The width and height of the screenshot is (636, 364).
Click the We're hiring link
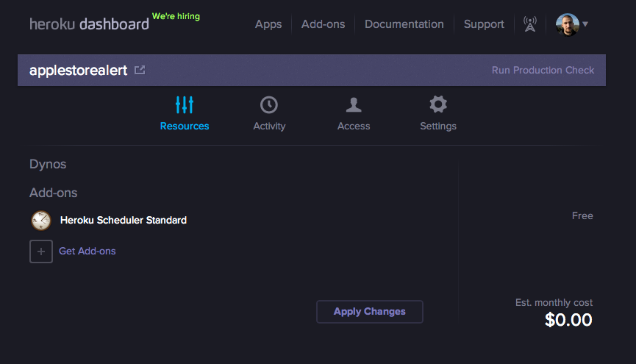pyautogui.click(x=176, y=16)
